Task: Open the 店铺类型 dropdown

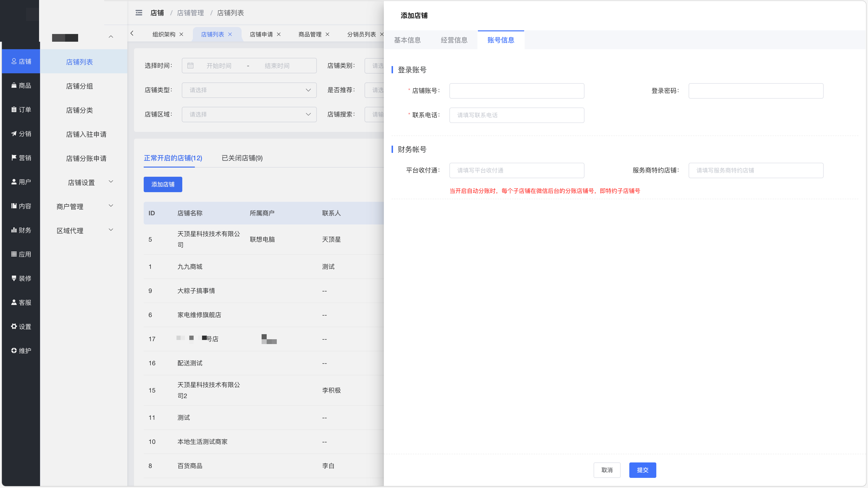Action: 249,90
